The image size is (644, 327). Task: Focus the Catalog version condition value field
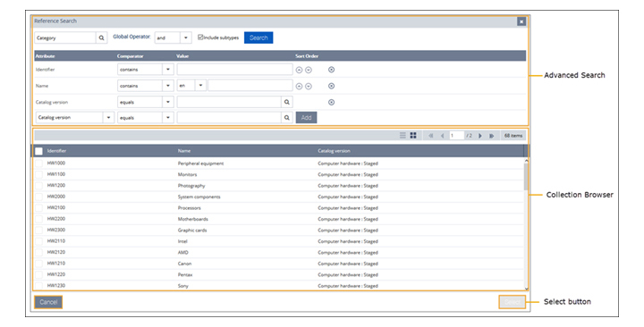tap(229, 102)
